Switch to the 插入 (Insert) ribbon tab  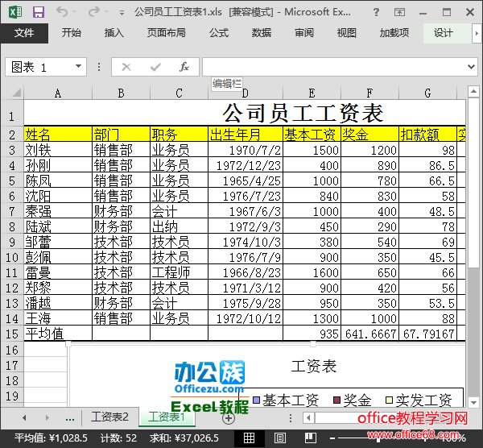tap(114, 33)
